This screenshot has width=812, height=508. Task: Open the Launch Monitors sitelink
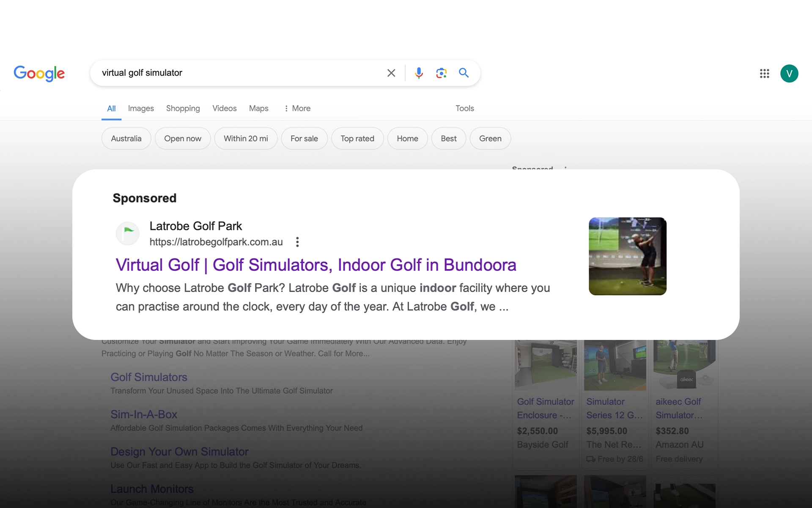pyautogui.click(x=152, y=489)
